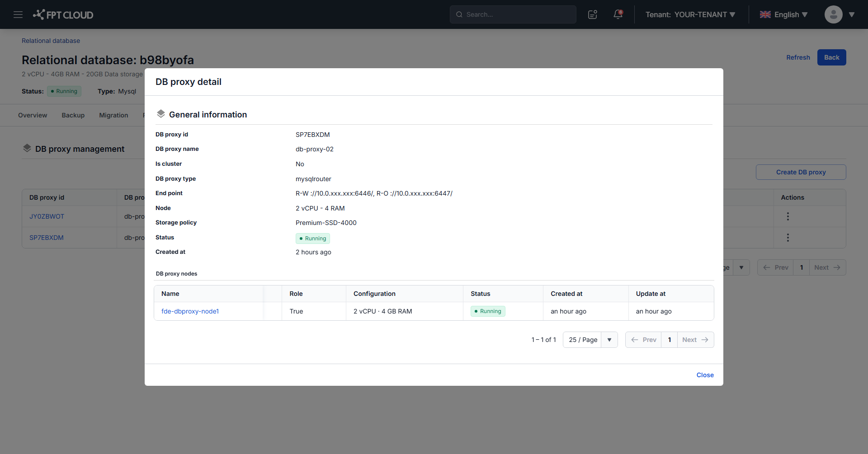This screenshot has width=868, height=454.
Task: Open actions menu for the SP7EBXDM row
Action: pyautogui.click(x=788, y=238)
